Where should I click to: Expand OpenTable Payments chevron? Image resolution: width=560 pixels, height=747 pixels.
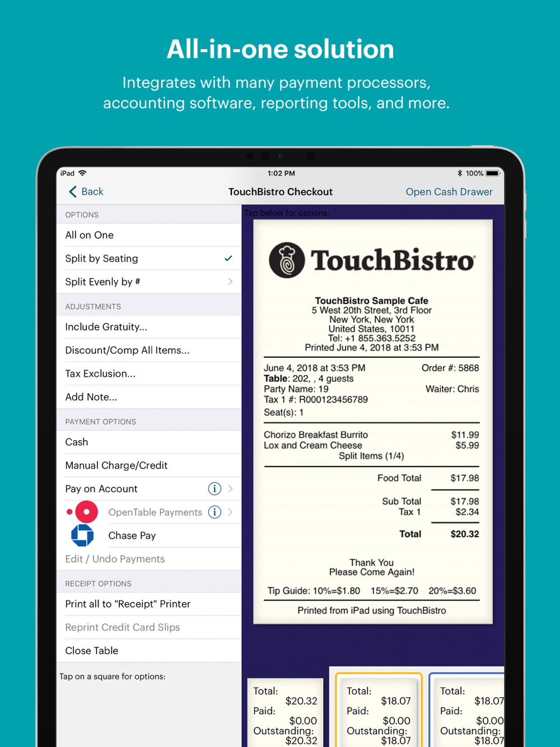[x=230, y=512]
